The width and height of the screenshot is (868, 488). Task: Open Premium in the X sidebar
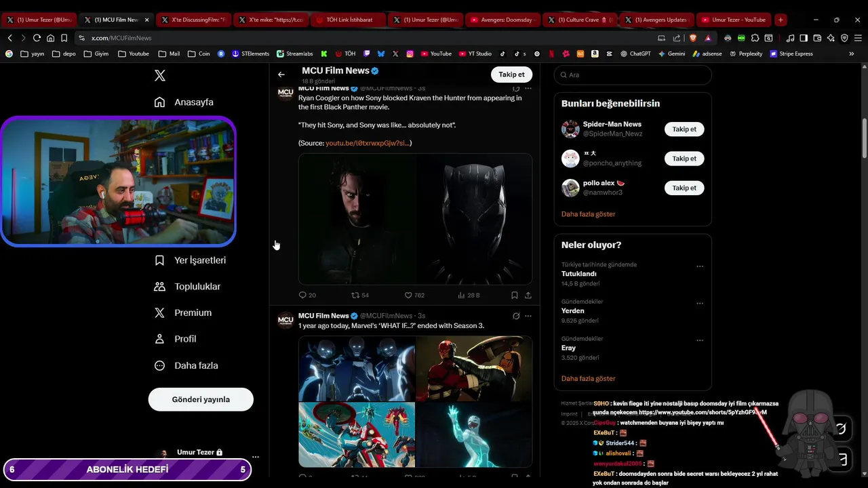(183, 313)
